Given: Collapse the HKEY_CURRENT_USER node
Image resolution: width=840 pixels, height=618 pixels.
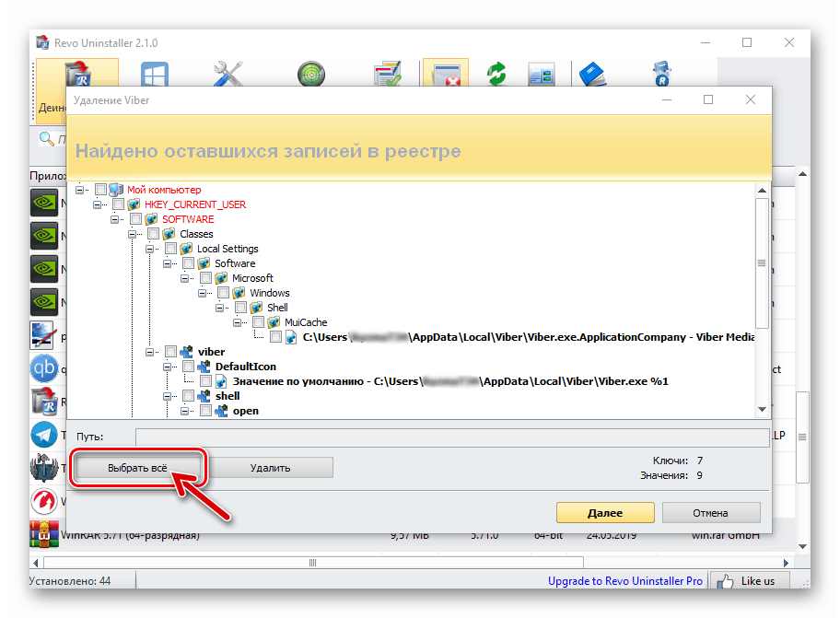Looking at the screenshot, I should [97, 204].
